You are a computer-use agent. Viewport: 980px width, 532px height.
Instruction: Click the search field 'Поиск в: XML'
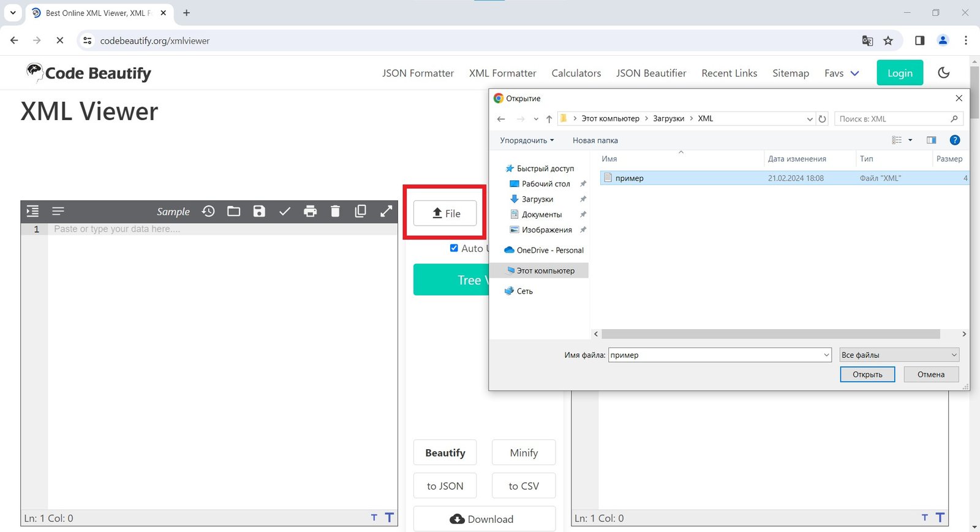coord(899,119)
